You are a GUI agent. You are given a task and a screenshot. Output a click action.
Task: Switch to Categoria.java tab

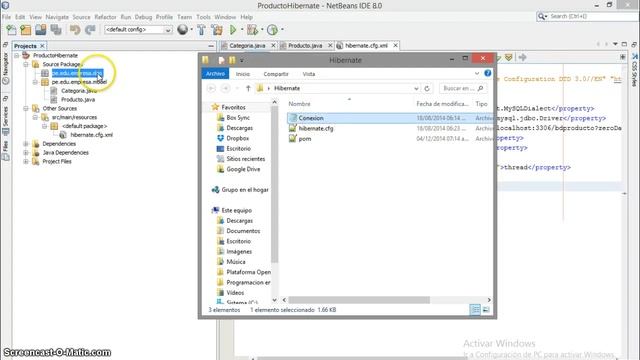(247, 46)
